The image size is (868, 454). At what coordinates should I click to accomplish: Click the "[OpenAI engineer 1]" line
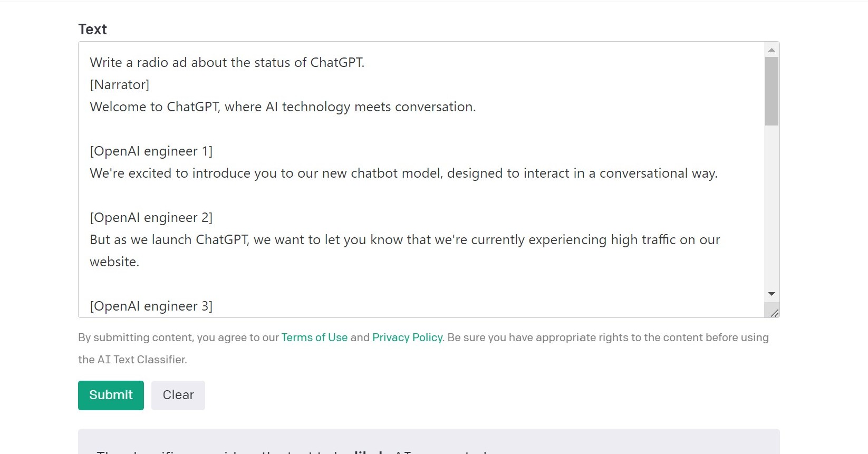pos(151,151)
